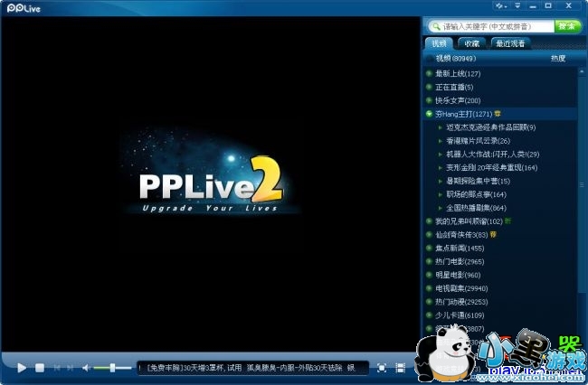Click the scrolling ad text in control bar
Screen dimensions: 588x385
247,368
